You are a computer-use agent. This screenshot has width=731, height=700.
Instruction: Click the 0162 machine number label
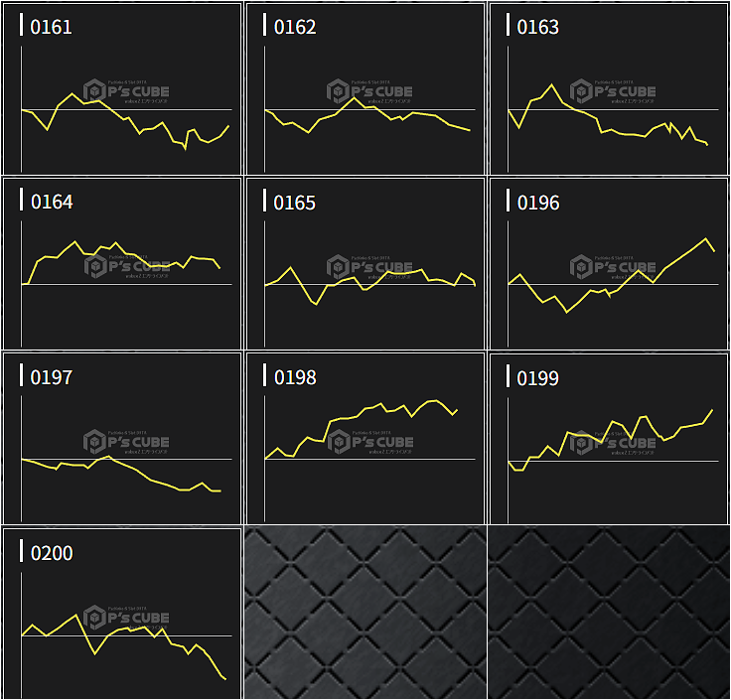[295, 27]
